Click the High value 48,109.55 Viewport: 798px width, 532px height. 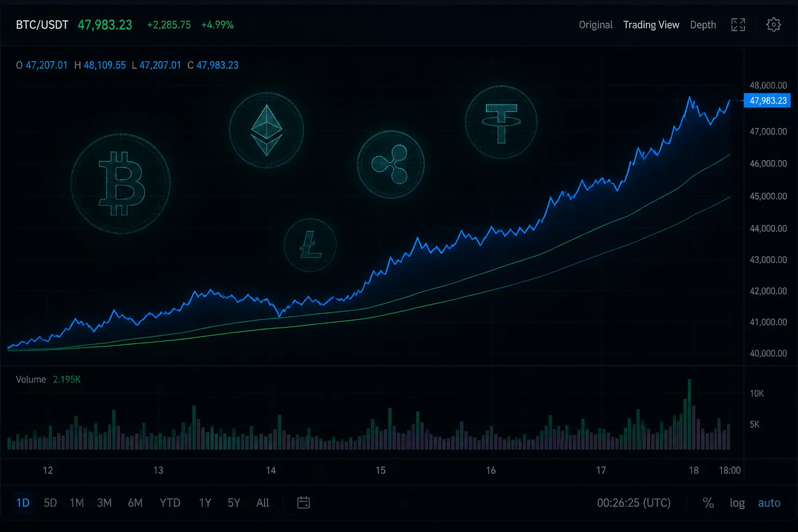104,65
